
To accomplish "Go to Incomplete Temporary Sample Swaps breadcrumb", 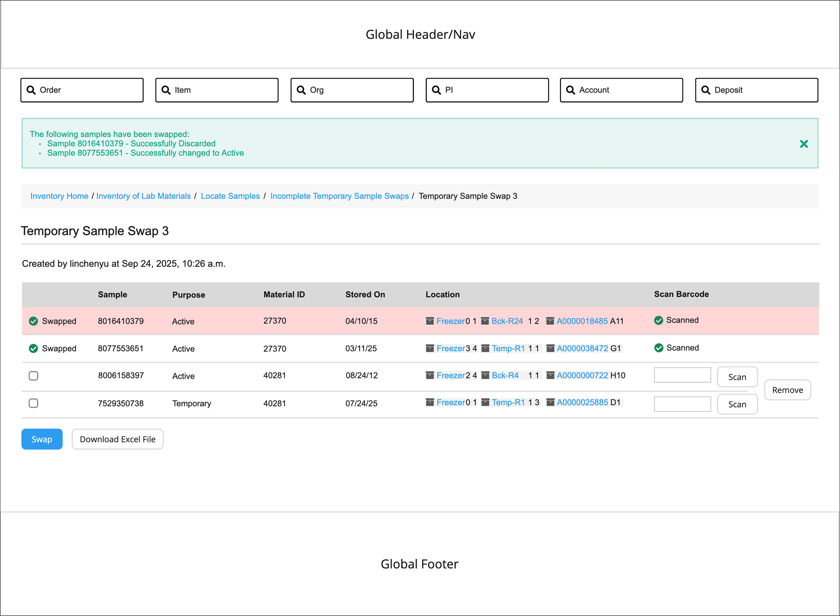I will coord(339,196).
